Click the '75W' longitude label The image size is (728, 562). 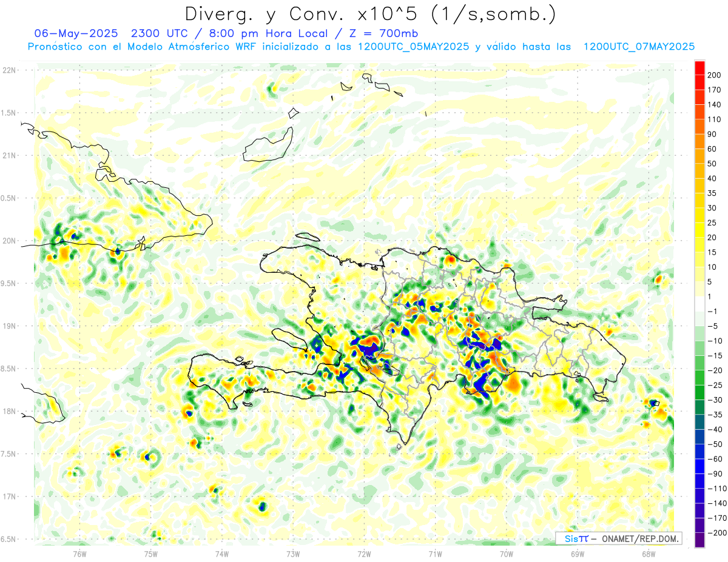point(151,553)
